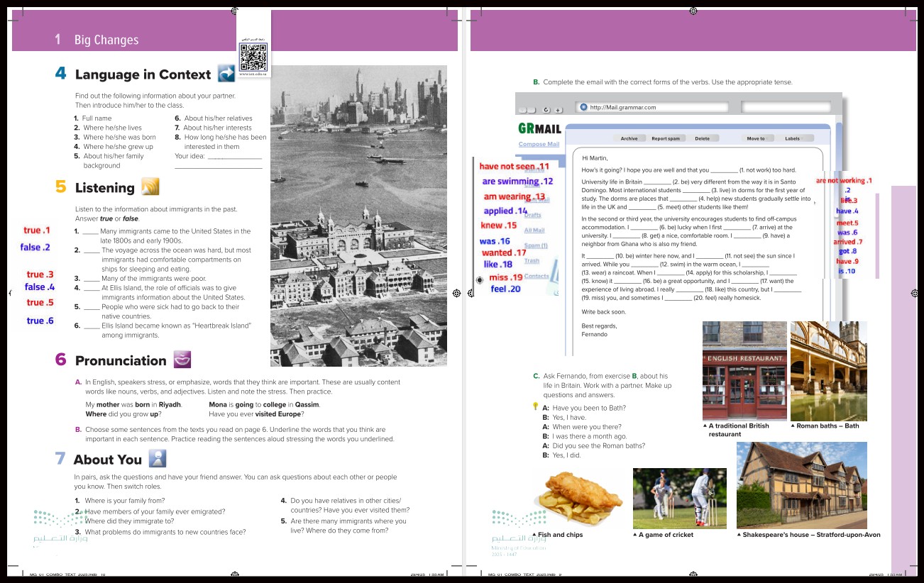Click the Ellis Island aerial photograph
The width and height of the screenshot is (924, 583).
[358, 216]
